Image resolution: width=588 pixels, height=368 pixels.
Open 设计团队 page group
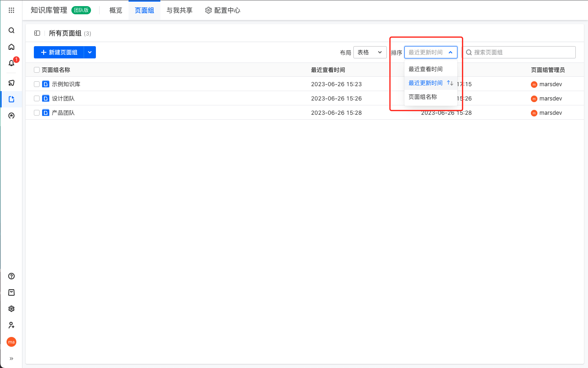pyautogui.click(x=63, y=98)
